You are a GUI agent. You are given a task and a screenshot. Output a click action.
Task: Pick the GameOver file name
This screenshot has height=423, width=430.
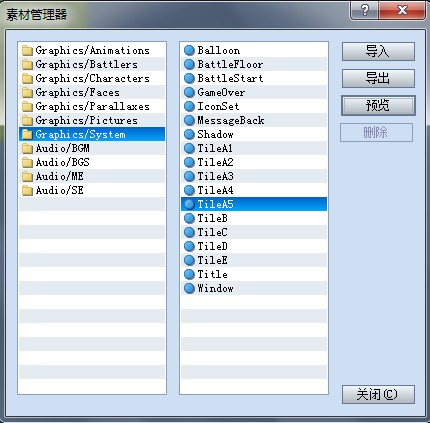point(221,92)
